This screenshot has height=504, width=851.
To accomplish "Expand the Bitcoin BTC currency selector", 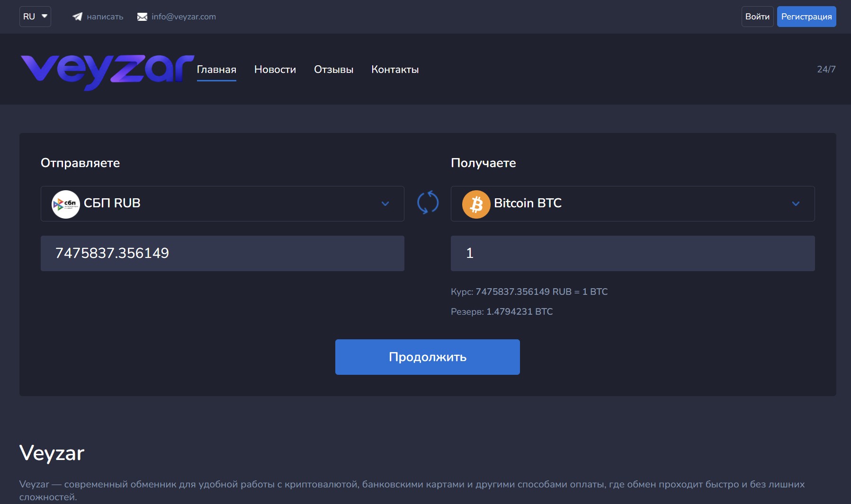I will pos(633,203).
